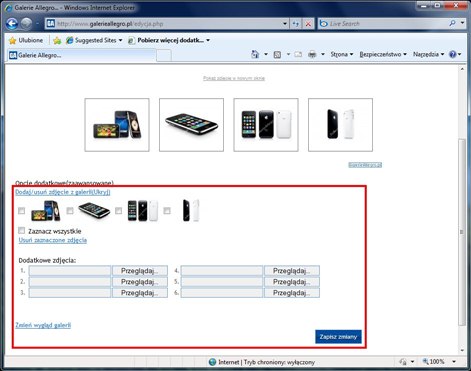Screen dimensions: 471x371
Task: Click the page vertical scrollbar thumb
Action: click(x=462, y=232)
